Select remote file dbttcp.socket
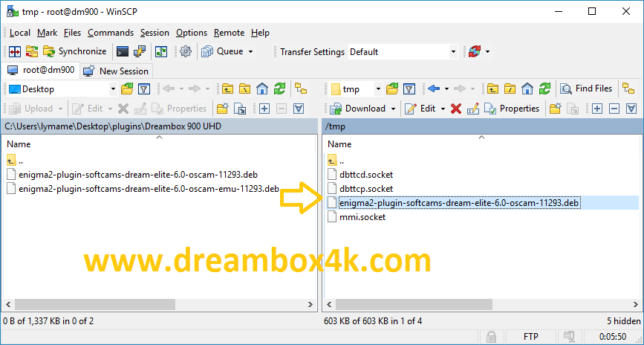The width and height of the screenshot is (644, 345). (360, 189)
